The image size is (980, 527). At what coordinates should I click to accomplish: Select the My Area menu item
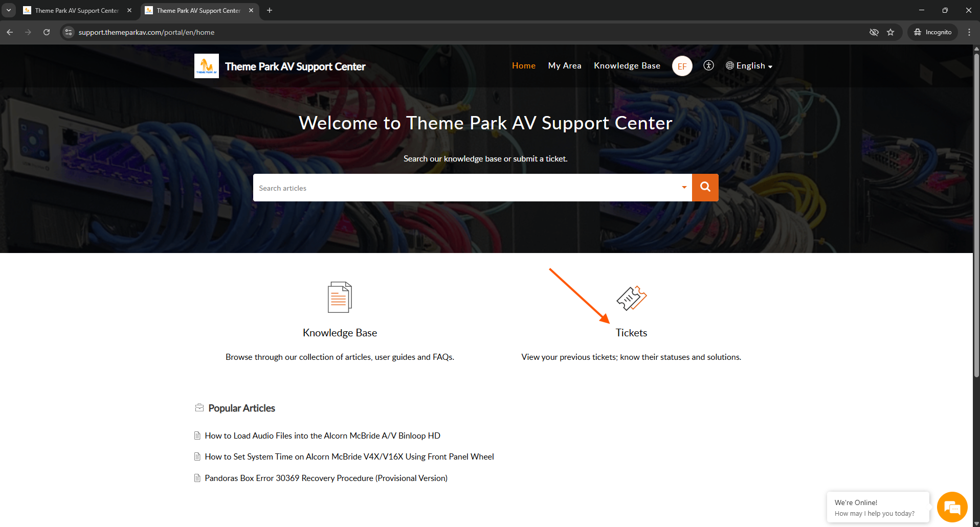(565, 66)
